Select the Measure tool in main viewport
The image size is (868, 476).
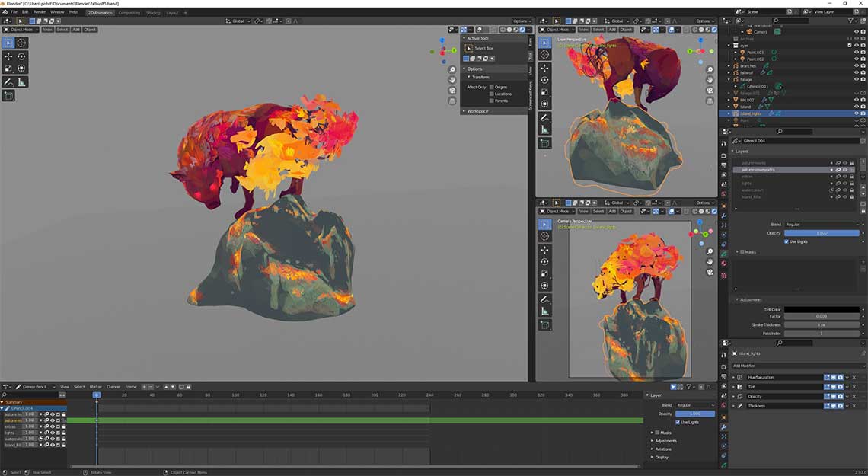coord(21,82)
